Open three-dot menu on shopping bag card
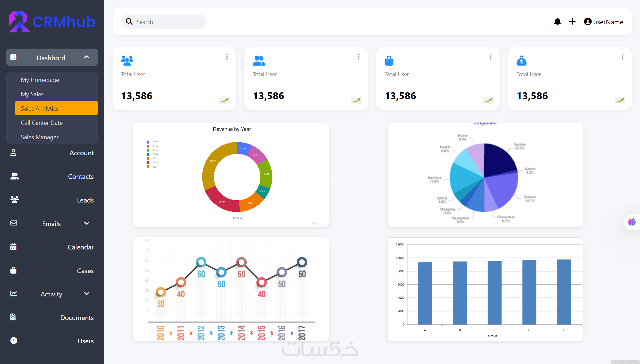The image size is (640, 364). (491, 57)
